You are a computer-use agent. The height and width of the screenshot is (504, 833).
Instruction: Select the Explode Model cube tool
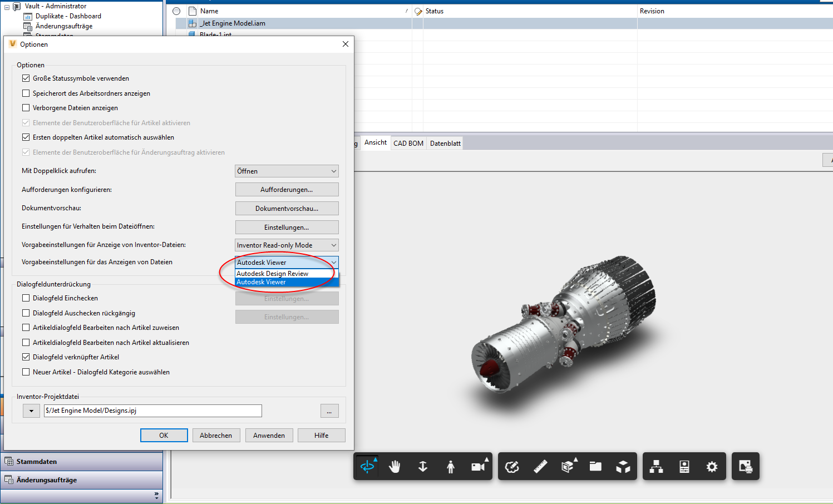point(623,466)
